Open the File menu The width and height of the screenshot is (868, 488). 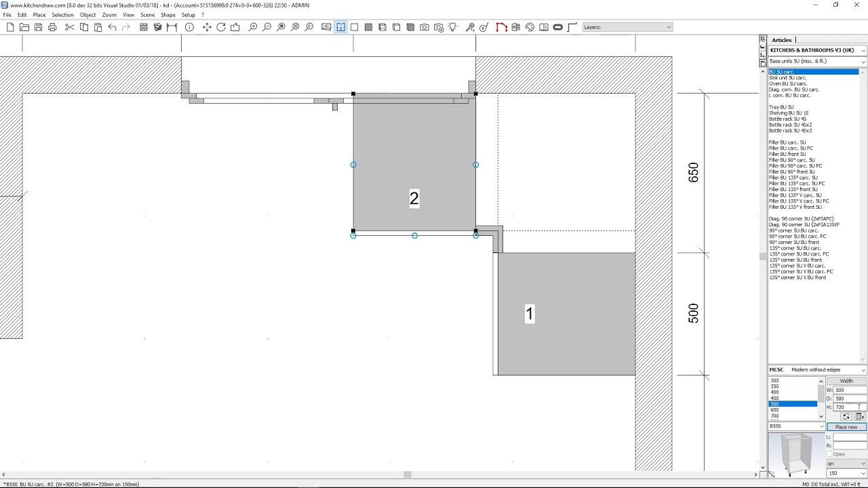click(x=7, y=15)
